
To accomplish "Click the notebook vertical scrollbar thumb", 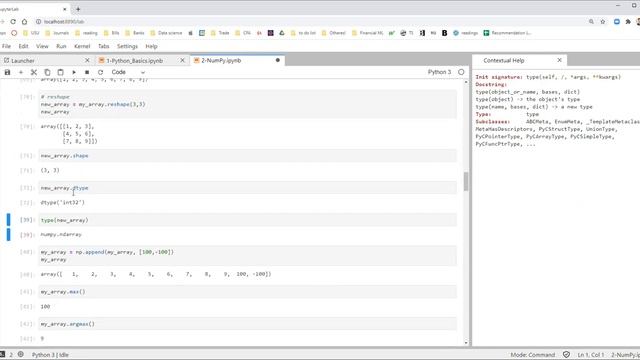I will 466,182.
